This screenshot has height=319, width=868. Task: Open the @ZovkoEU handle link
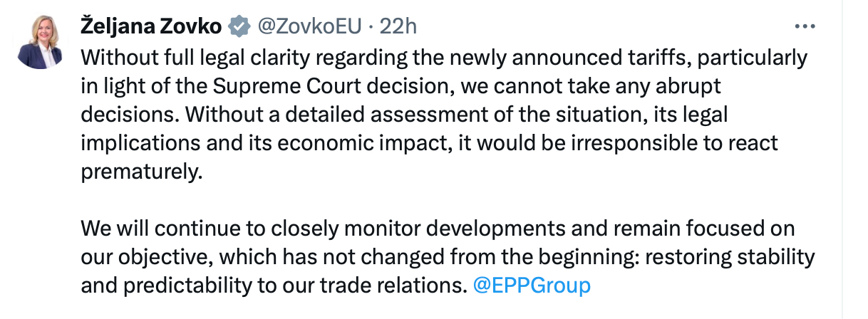307,26
